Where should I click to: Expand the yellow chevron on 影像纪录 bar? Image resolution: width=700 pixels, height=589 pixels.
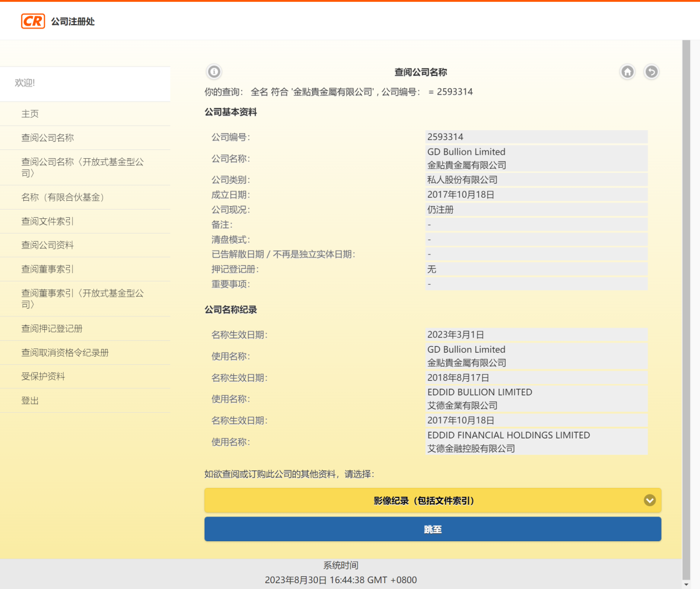point(649,500)
